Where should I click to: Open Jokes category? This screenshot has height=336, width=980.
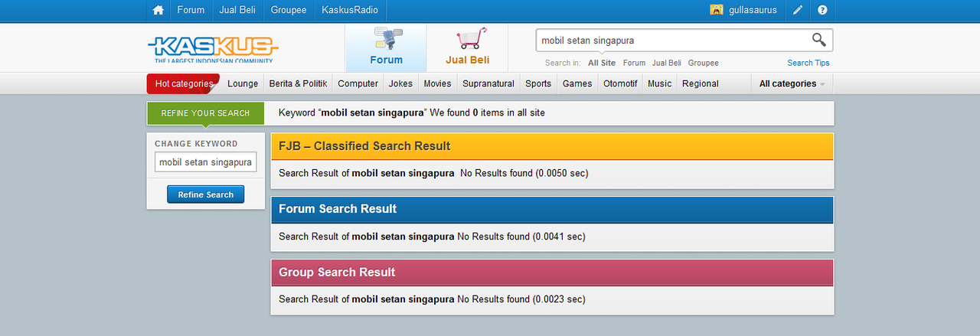pos(400,83)
